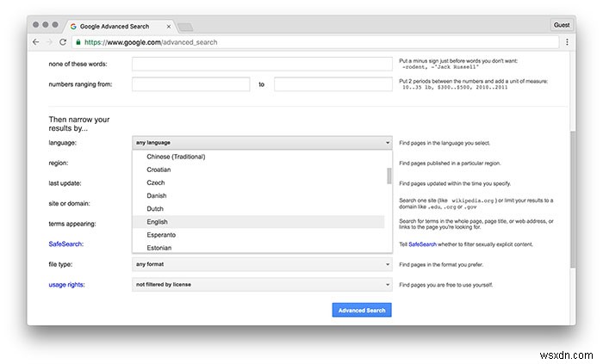
Task: Click 'Find pages in the language you select' text
Action: [444, 143]
